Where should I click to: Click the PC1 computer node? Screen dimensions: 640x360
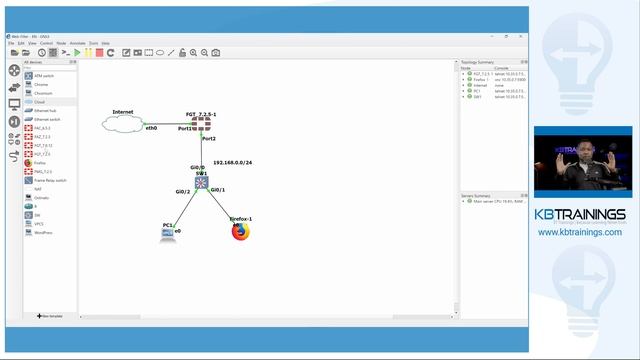tap(168, 234)
